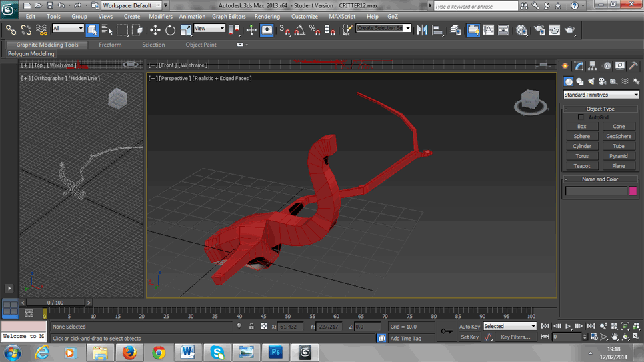Open the Modify panel tab
The height and width of the screenshot is (362, 644).
(579, 66)
